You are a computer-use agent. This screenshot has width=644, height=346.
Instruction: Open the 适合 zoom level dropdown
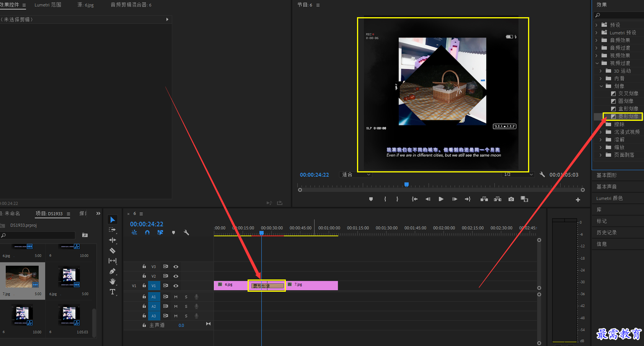pos(356,174)
